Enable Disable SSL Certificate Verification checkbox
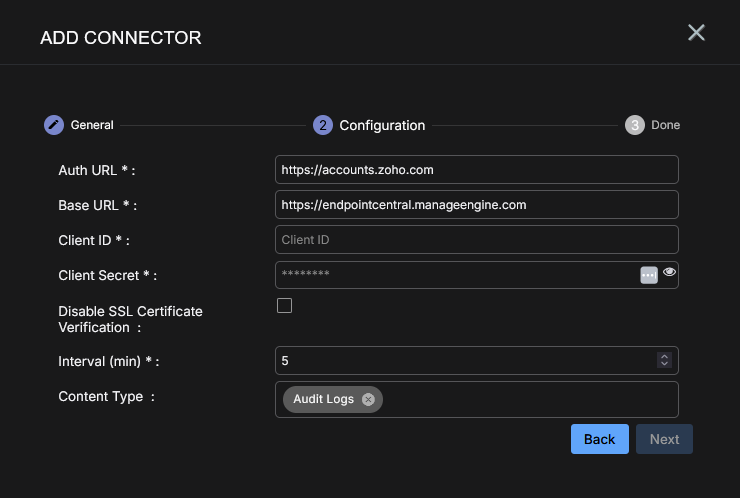 point(284,306)
